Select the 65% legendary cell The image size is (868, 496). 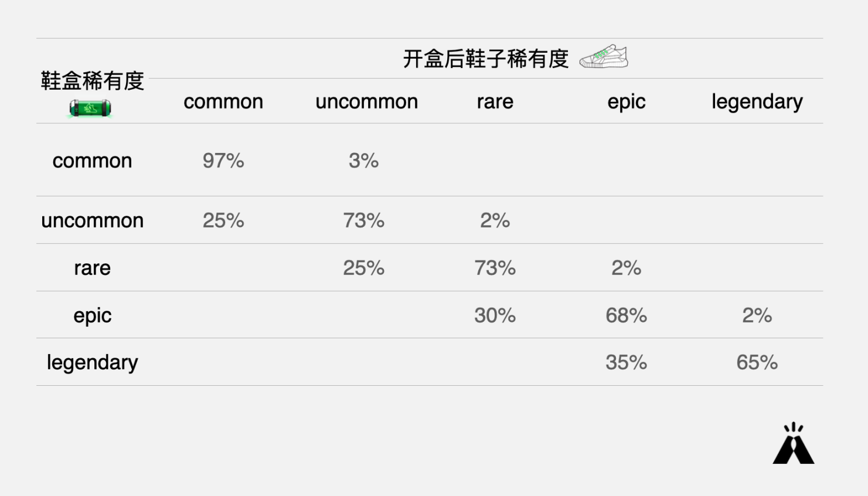pos(757,362)
